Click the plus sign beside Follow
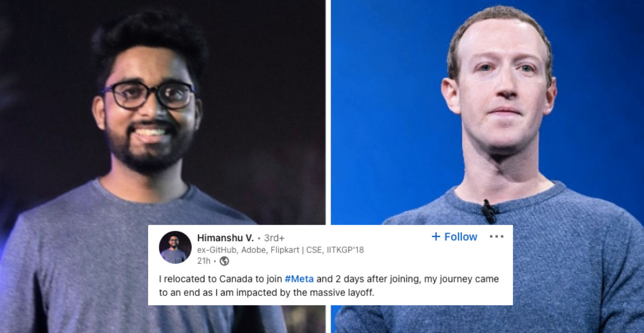 pos(436,237)
